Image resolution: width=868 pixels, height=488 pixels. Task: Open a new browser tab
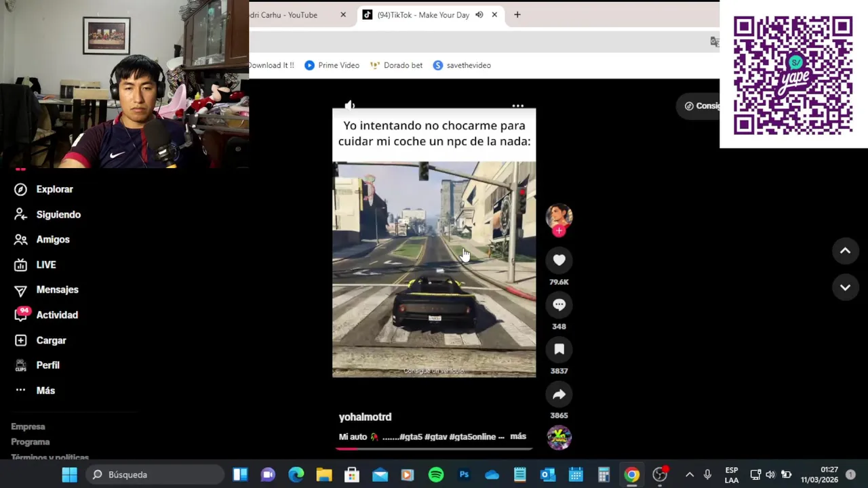tap(517, 15)
